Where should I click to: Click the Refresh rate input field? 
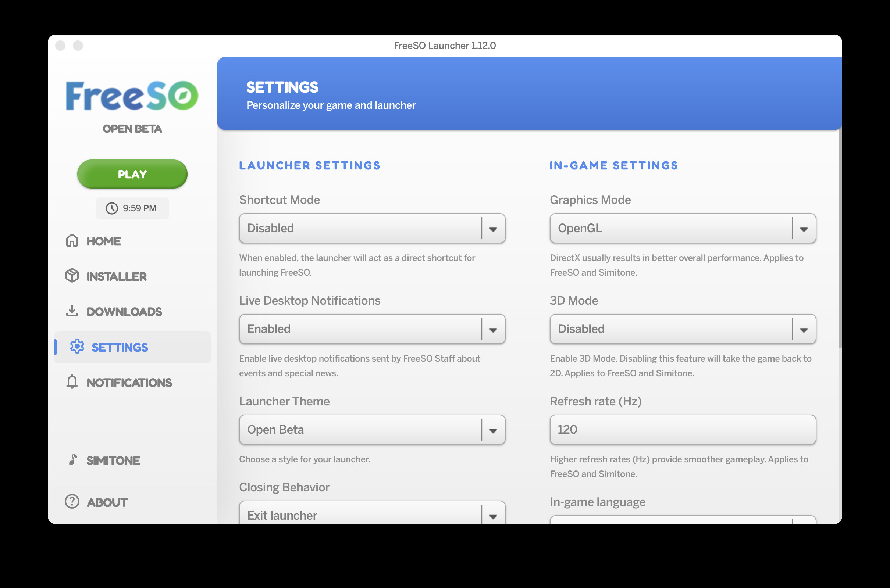point(683,430)
